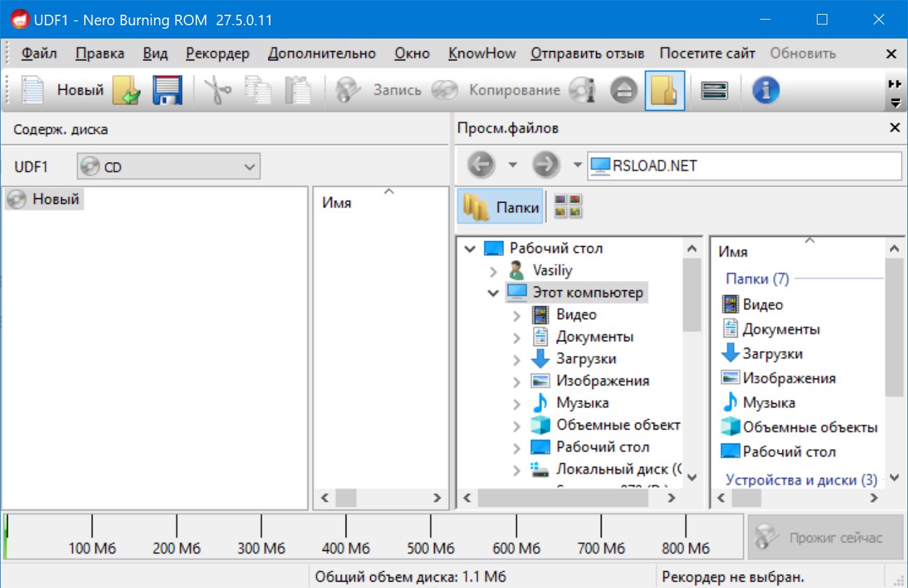Toggle the file browser toolbar button
Viewport: 908px width, 588px height.
pyautogui.click(x=664, y=90)
